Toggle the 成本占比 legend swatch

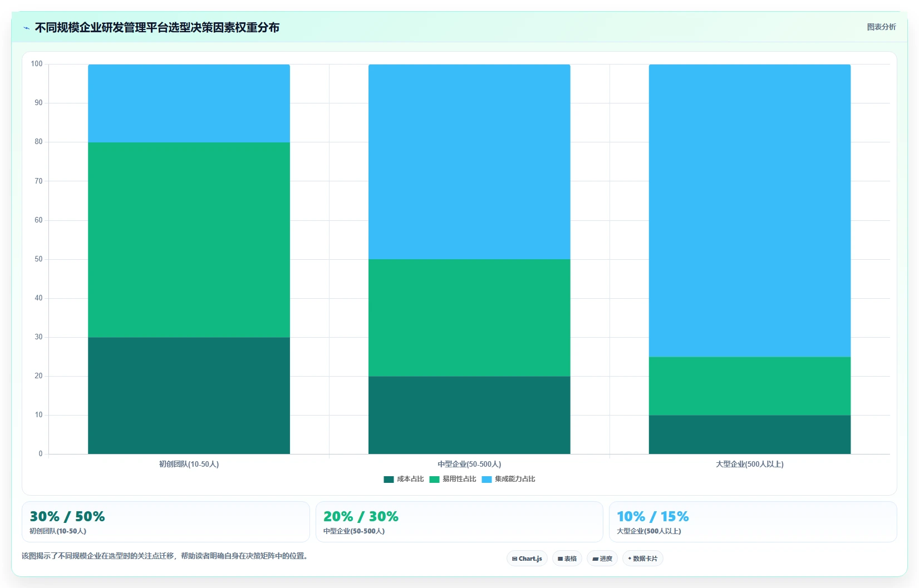coord(389,480)
